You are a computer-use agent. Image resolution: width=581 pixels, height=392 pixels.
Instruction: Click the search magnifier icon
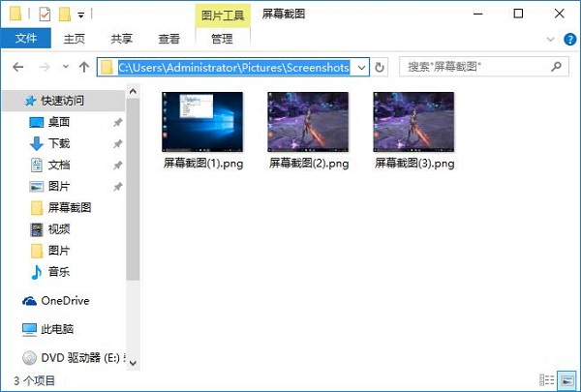[x=557, y=67]
